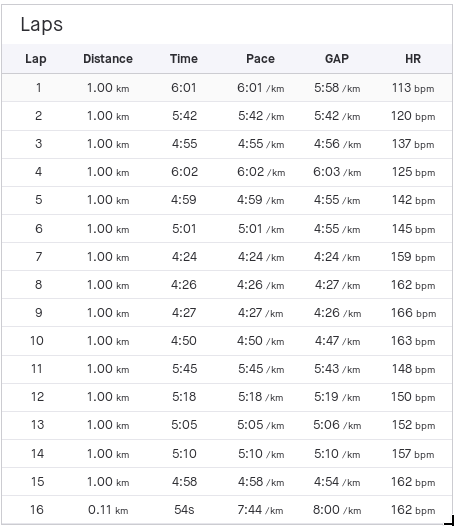Click lap 2 heart rate 120 bpm

(x=413, y=116)
